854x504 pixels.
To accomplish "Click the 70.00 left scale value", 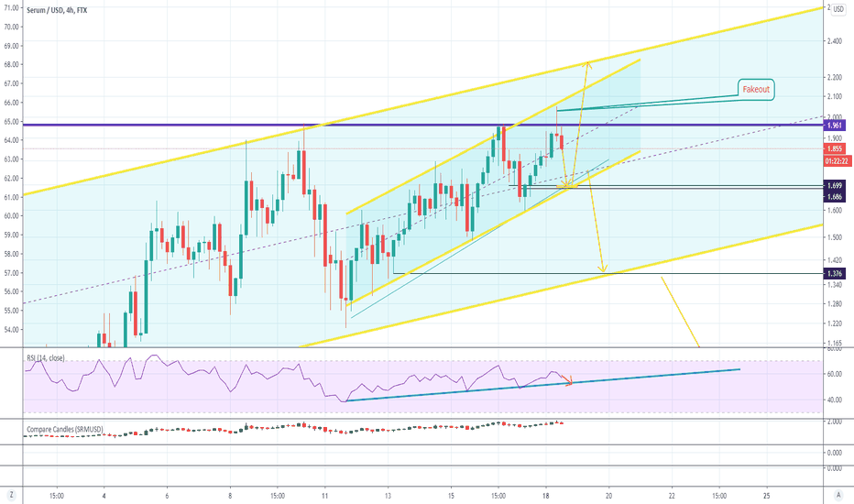I will [x=11, y=27].
